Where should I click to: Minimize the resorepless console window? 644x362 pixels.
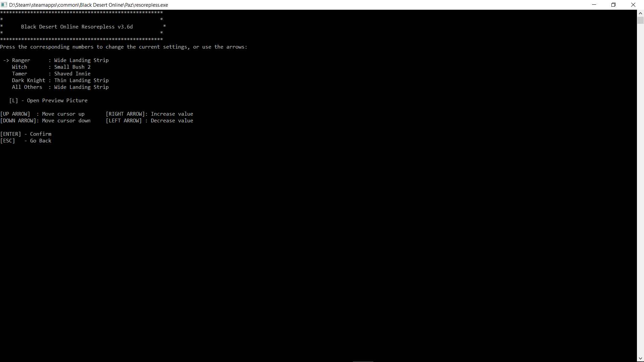click(x=594, y=5)
